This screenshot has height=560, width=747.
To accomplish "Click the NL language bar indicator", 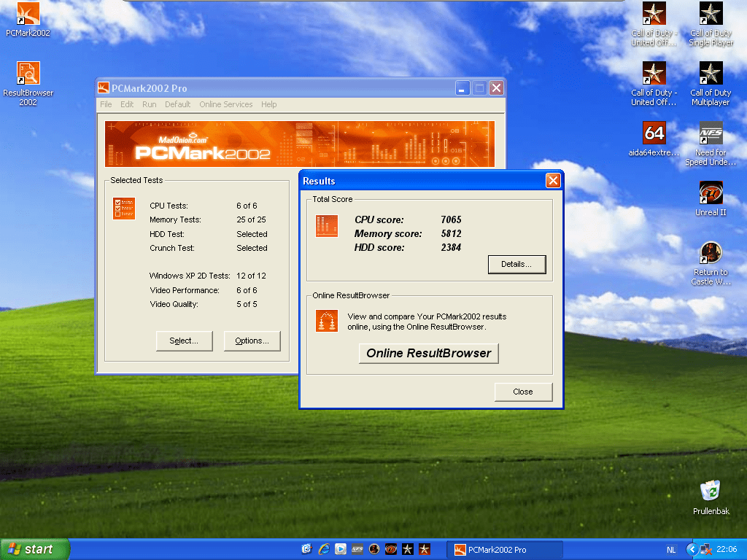I will tap(671, 550).
